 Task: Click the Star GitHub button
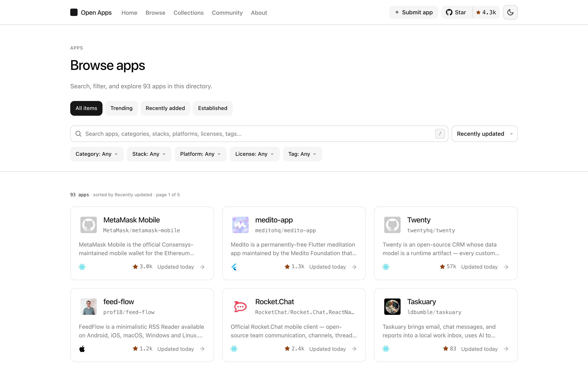pos(457,12)
